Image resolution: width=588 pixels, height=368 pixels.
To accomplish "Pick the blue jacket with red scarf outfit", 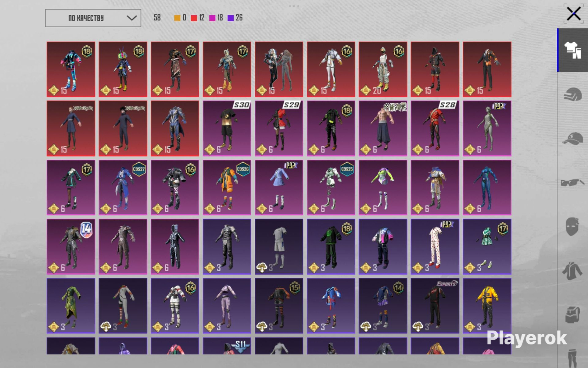I will click(x=331, y=306).
